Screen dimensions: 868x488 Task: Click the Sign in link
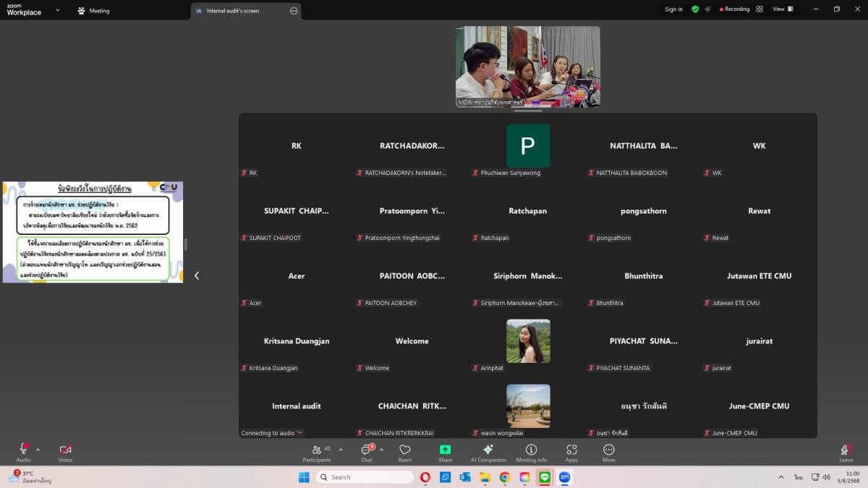673,9
